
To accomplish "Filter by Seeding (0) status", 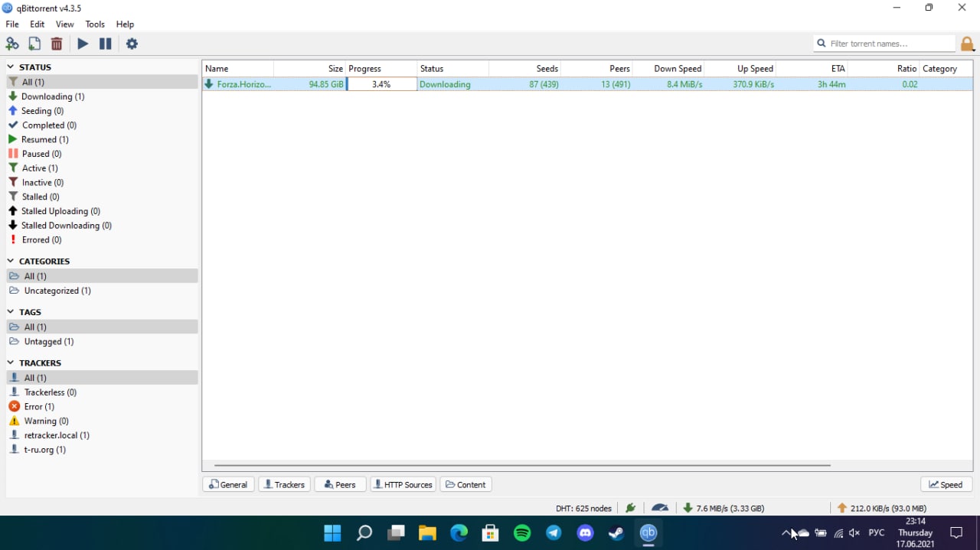I will coord(102,111).
